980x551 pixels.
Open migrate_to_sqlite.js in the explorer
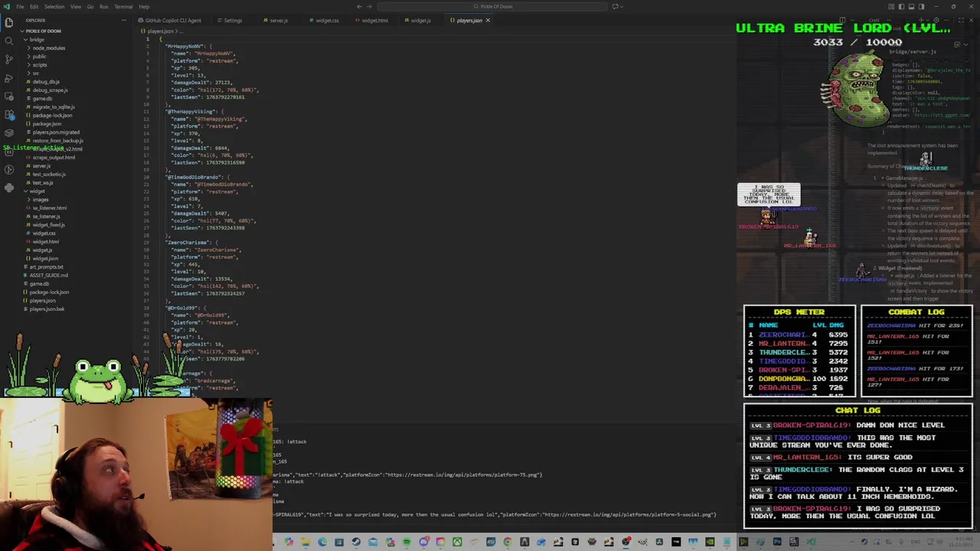click(54, 106)
